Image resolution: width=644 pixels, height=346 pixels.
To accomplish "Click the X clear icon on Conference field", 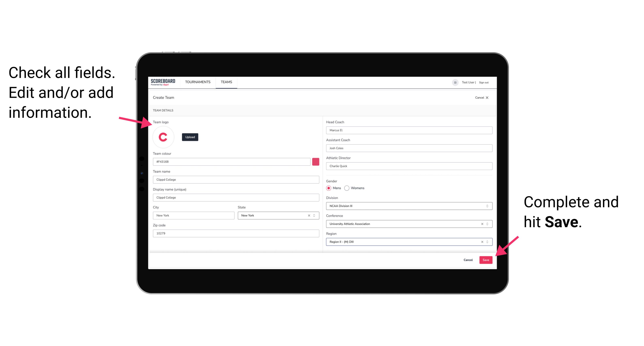I will coord(481,224).
